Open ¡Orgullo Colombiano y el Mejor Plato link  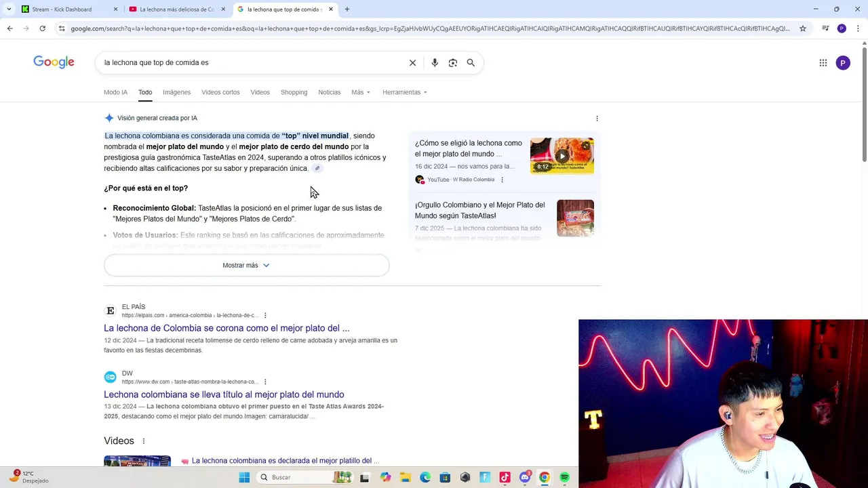(479, 210)
